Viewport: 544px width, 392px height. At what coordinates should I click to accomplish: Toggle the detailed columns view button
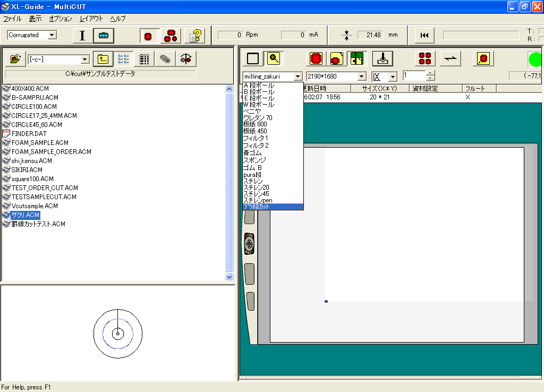point(144,59)
